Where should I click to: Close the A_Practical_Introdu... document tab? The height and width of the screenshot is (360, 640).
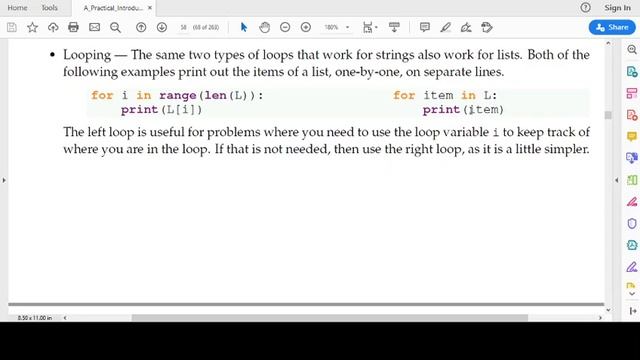click(150, 8)
